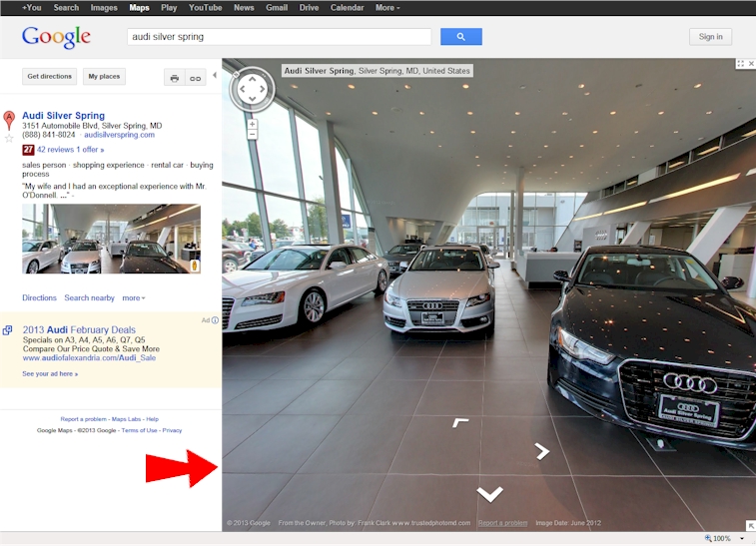Image resolution: width=756 pixels, height=547 pixels.
Task: Click Report a problem on Street View
Action: [x=503, y=523]
